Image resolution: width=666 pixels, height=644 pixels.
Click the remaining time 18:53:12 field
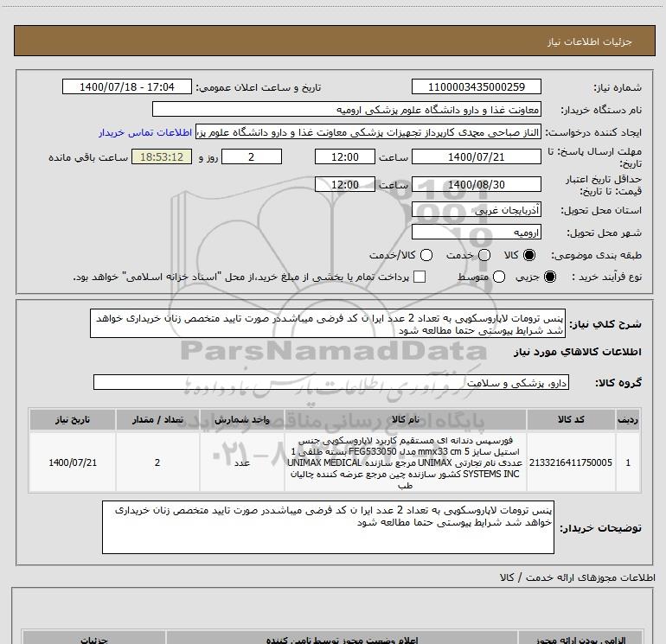point(162,157)
